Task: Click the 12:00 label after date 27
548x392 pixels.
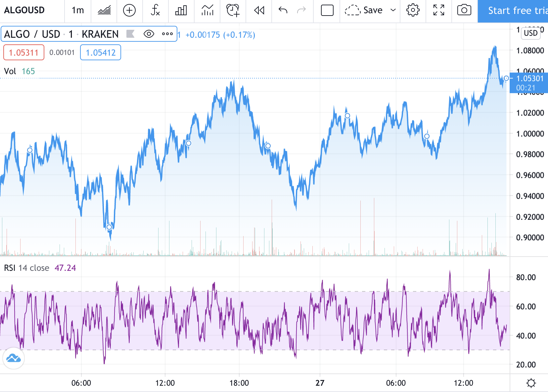Action: coord(463,383)
